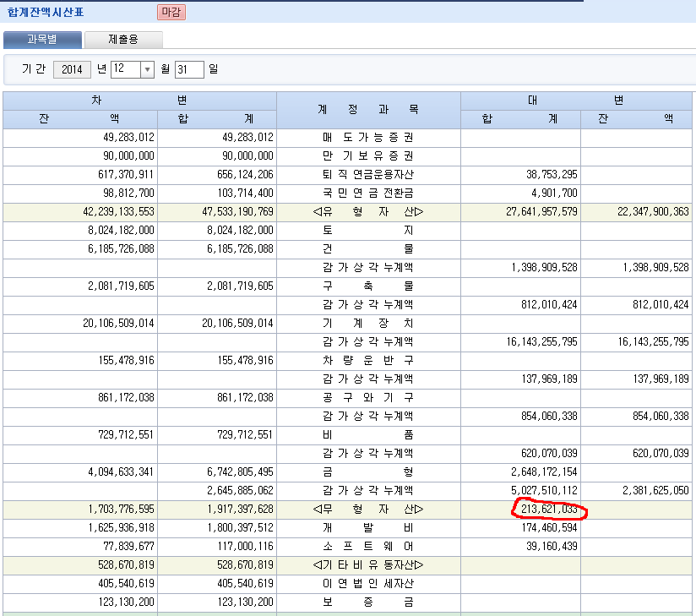The height and width of the screenshot is (616, 696).
Task: Click the 2014 year field
Action: coord(72,69)
